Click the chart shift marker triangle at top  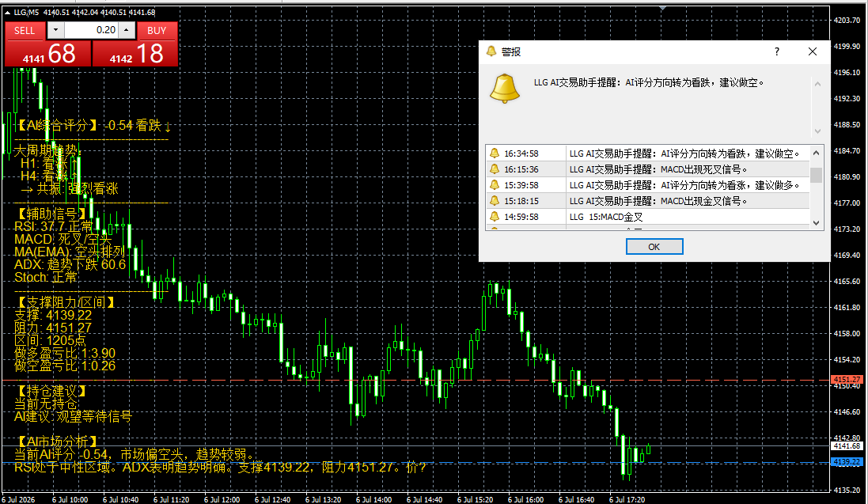click(x=662, y=8)
